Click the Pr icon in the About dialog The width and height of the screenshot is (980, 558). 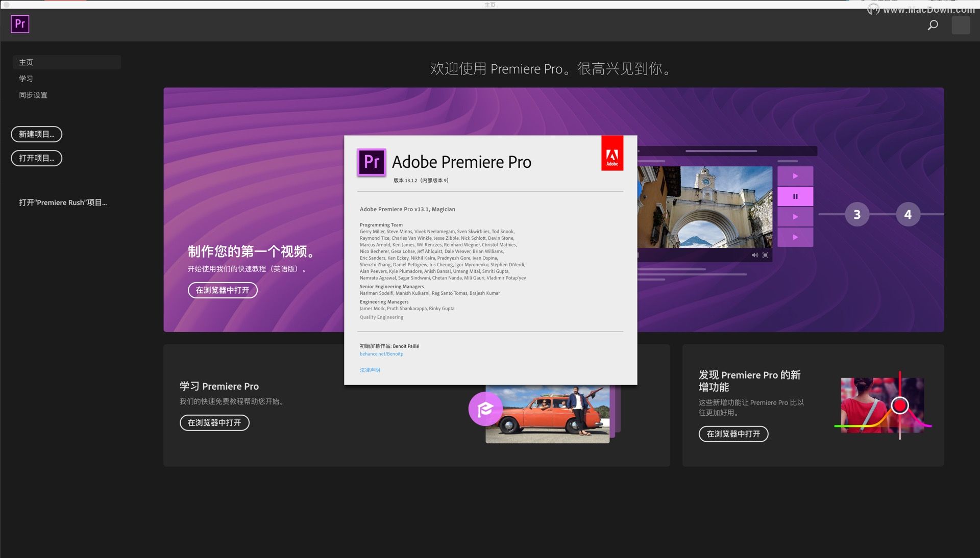(x=371, y=162)
